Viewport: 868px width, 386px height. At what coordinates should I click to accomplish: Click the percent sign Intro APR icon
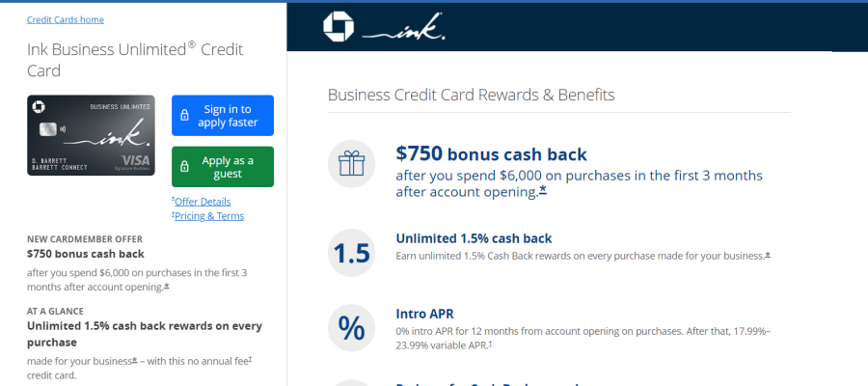tap(351, 328)
